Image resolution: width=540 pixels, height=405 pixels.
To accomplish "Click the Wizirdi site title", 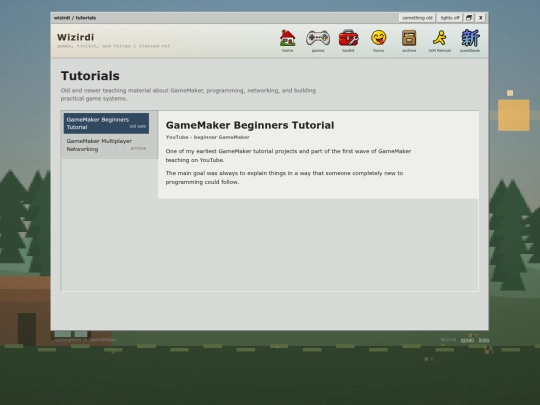I will (x=75, y=37).
